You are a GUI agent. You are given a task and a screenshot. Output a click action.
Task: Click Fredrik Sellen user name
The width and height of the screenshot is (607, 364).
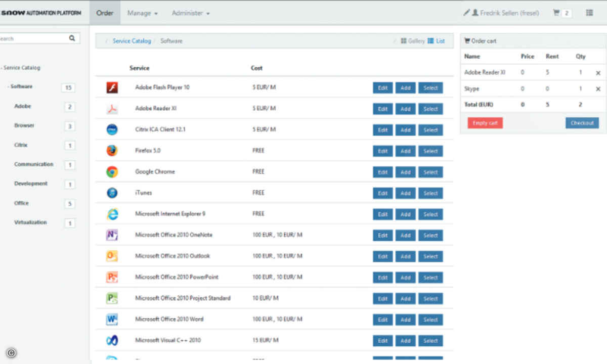coord(509,13)
